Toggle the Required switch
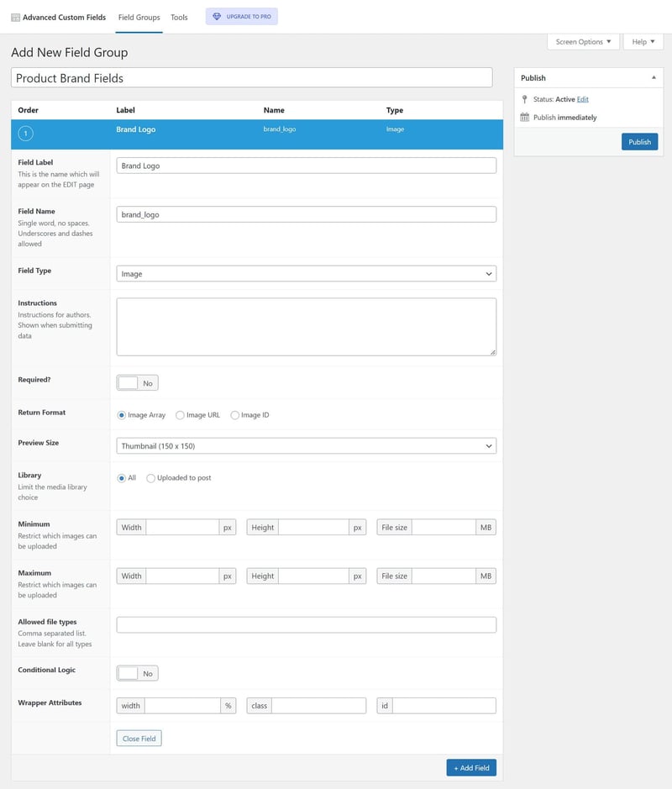Screen dimensions: 672x789 (x=137, y=383)
